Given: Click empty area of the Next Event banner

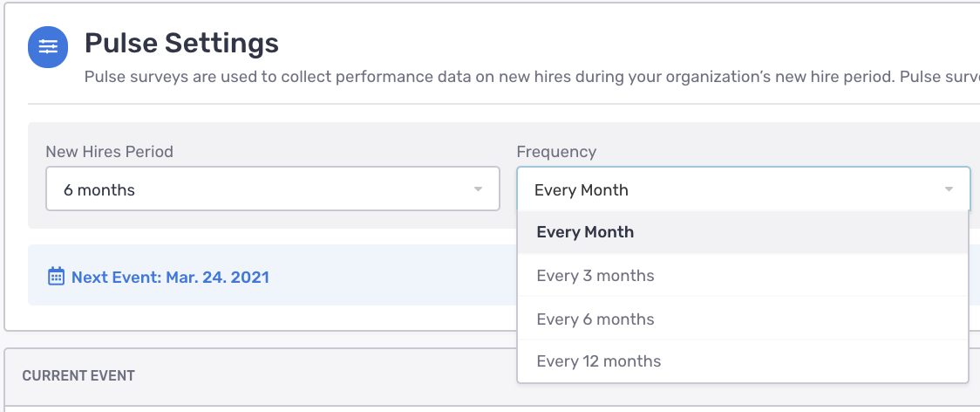Looking at the screenshot, I should (392, 278).
